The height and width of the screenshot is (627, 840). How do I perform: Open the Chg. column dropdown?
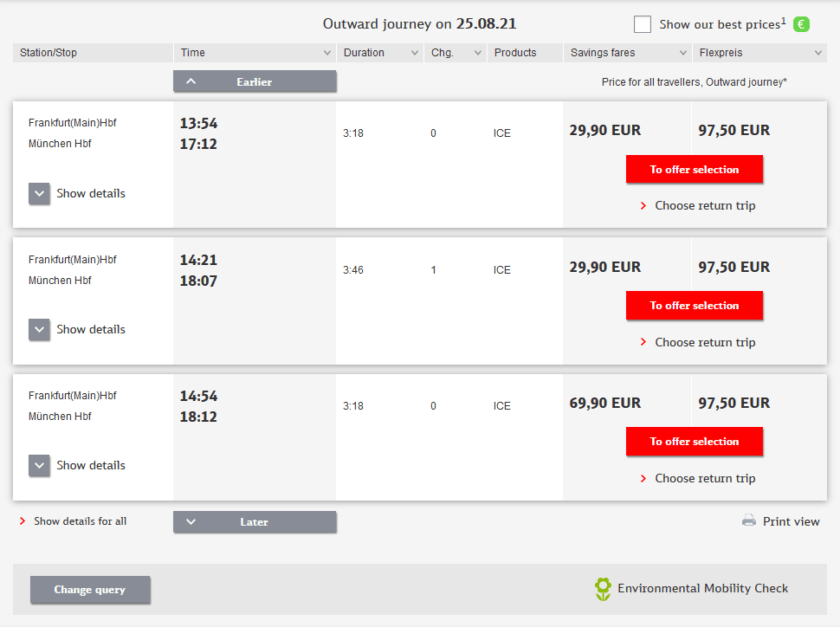[477, 52]
